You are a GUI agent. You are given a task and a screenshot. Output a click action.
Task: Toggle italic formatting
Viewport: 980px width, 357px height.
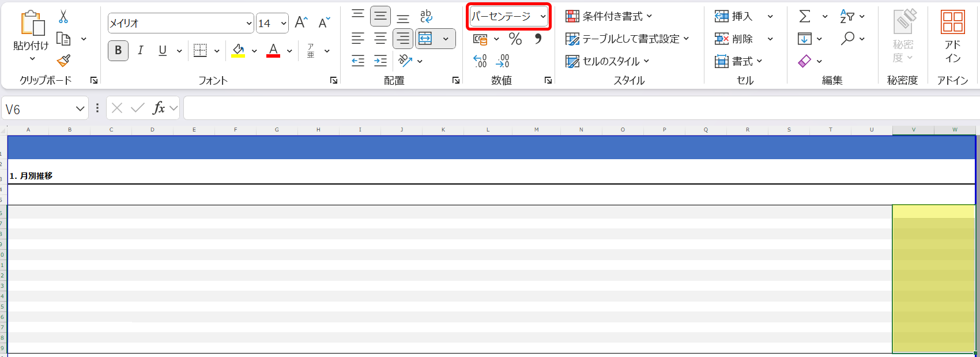140,51
